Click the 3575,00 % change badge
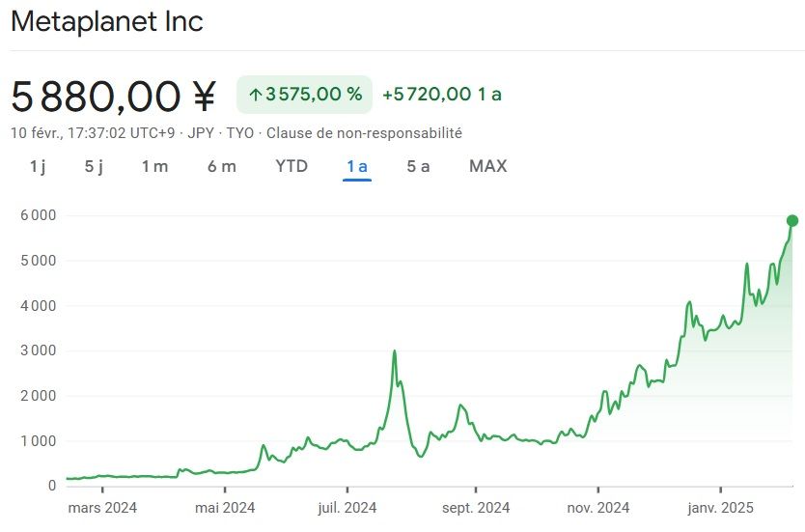 click(x=303, y=95)
